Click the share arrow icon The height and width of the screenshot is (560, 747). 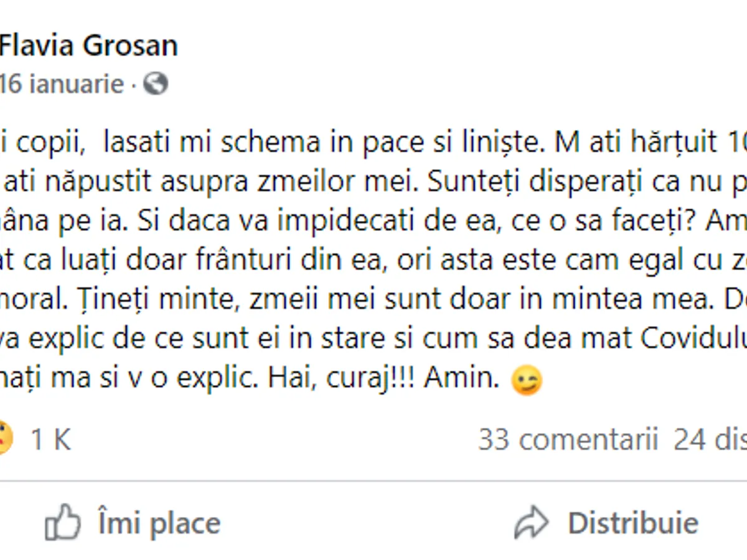point(531,523)
